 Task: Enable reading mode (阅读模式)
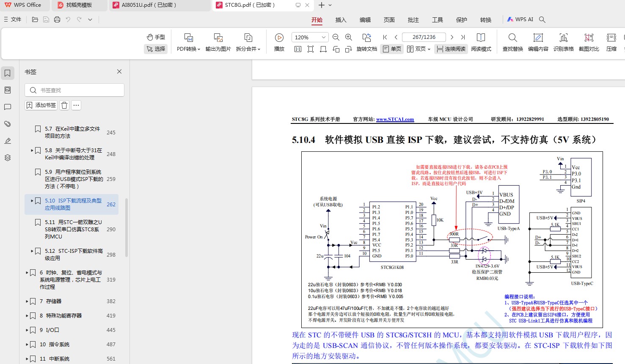point(481,42)
